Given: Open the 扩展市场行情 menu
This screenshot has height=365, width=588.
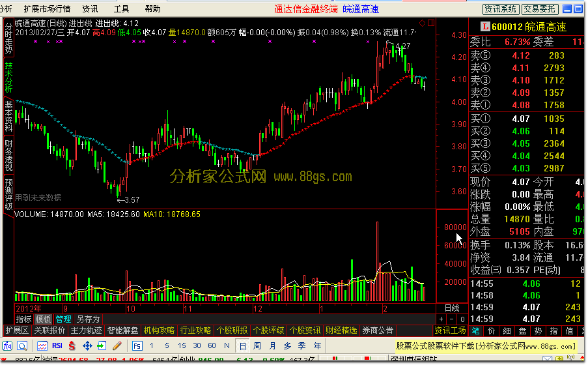Looking at the screenshot, I should pos(47,8).
